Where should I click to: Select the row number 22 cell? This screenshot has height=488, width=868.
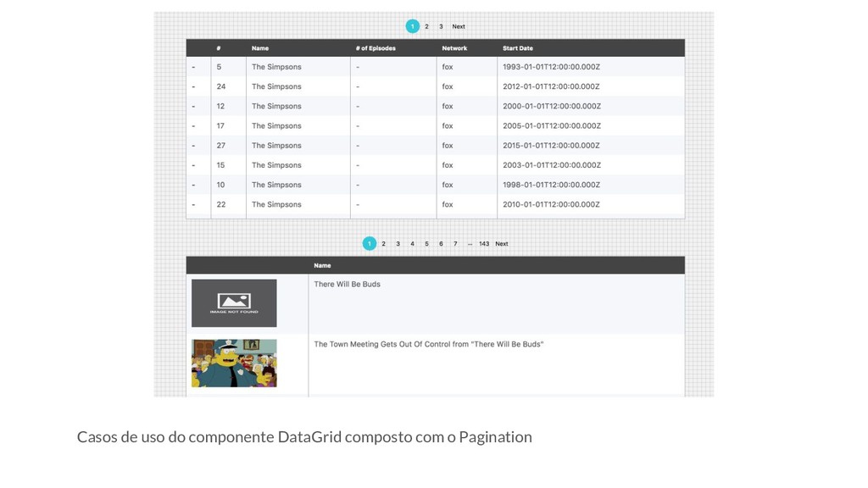pos(221,204)
